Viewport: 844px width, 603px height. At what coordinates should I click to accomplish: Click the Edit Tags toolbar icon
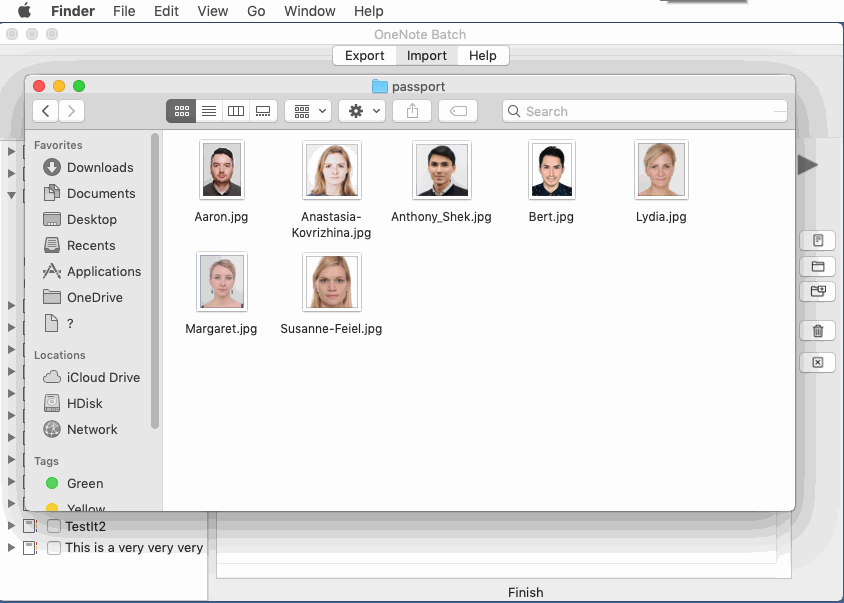click(x=458, y=111)
